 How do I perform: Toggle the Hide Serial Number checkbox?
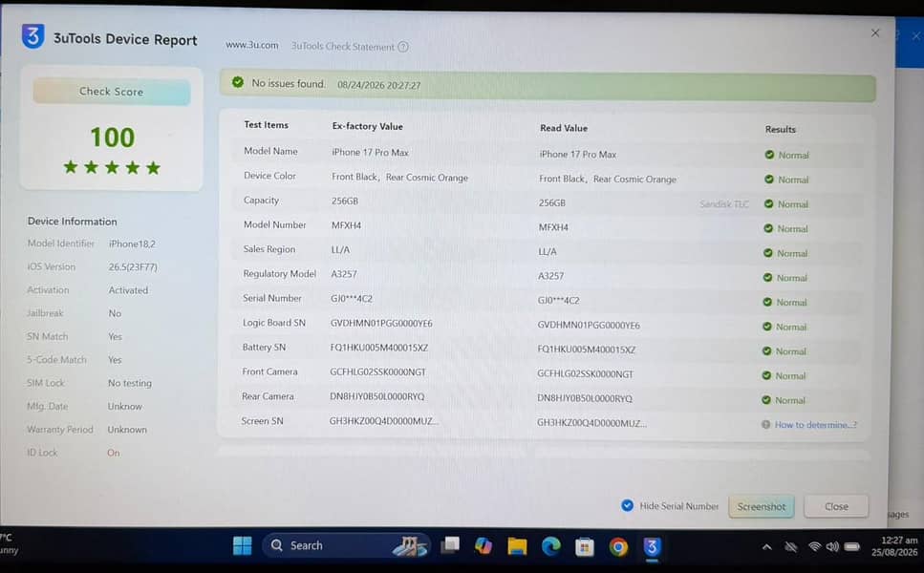tap(627, 505)
